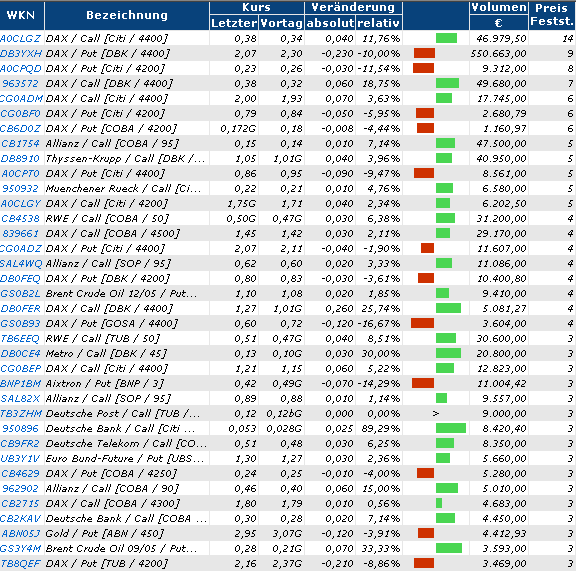
Task: Sort by Bezeichnung column header
Action: tap(127, 15)
